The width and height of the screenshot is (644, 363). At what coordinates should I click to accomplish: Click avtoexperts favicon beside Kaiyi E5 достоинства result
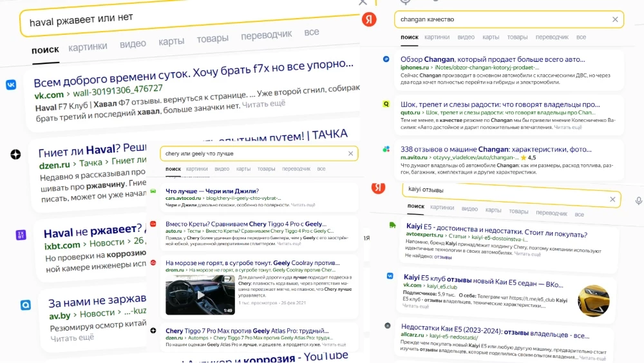[x=393, y=225]
